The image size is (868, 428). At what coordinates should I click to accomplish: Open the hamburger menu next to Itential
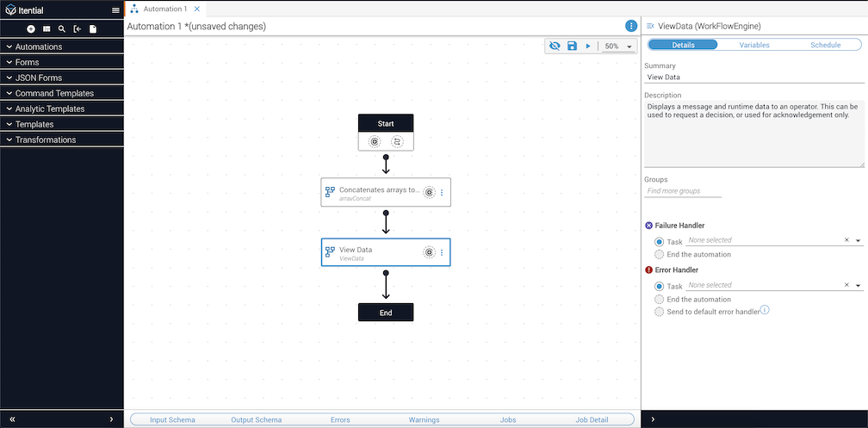115,10
